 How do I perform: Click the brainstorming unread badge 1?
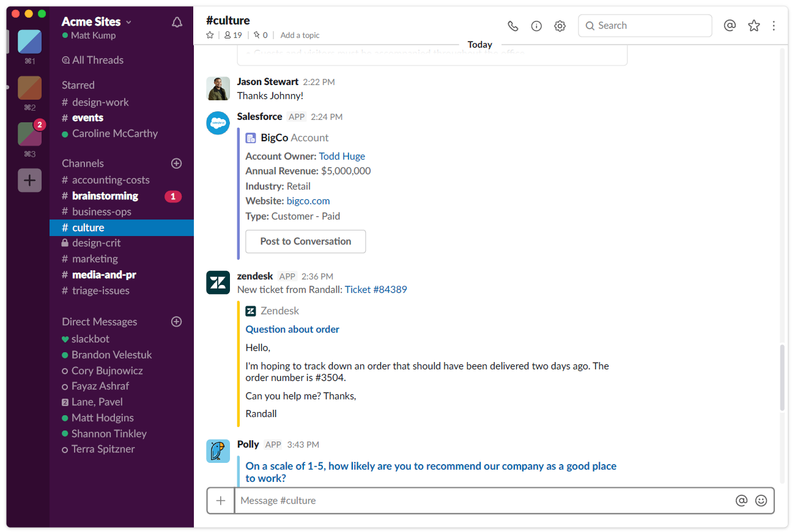(x=173, y=196)
